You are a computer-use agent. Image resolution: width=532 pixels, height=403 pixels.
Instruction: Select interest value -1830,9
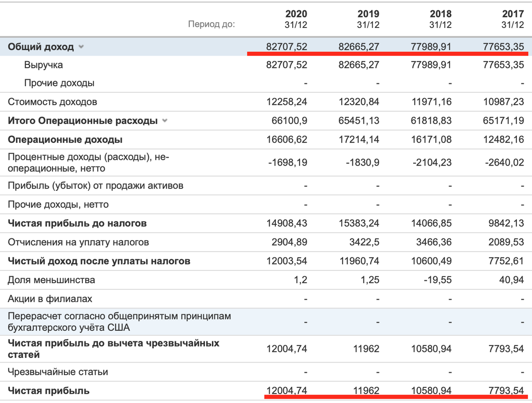coord(362,162)
